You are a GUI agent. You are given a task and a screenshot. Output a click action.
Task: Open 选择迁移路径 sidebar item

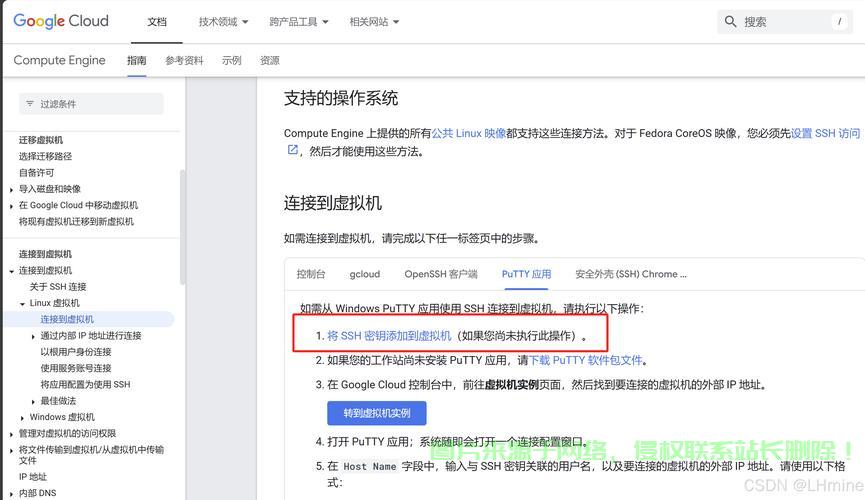(45, 156)
